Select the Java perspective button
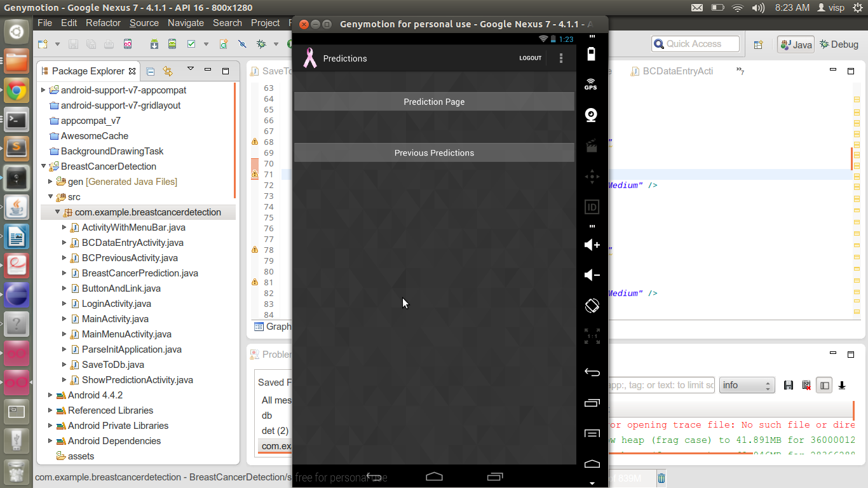Image resolution: width=868 pixels, height=488 pixels. click(796, 44)
